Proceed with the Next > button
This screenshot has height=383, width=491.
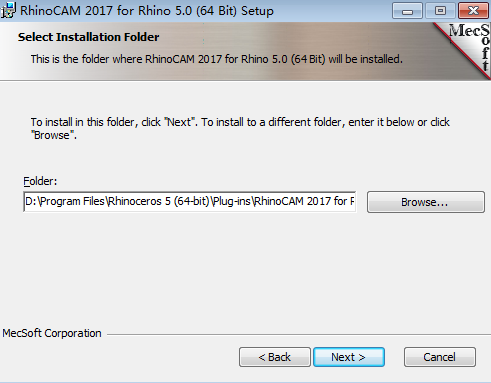pyautogui.click(x=349, y=357)
